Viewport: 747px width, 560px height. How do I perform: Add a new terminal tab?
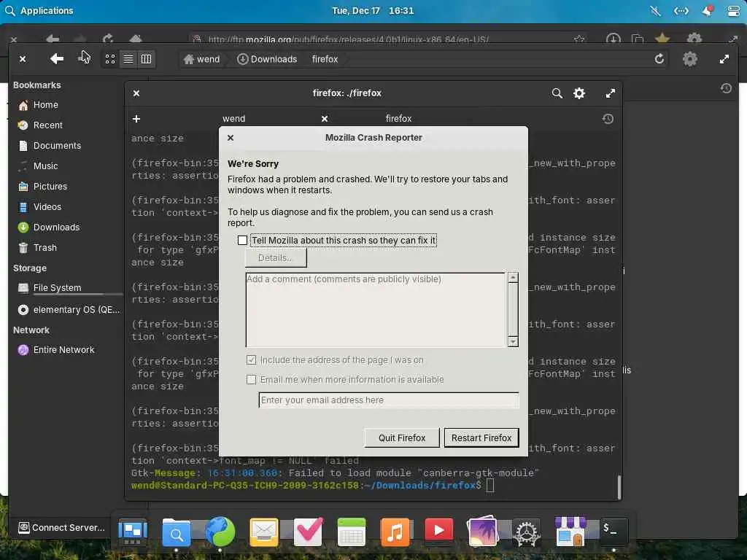tap(136, 119)
